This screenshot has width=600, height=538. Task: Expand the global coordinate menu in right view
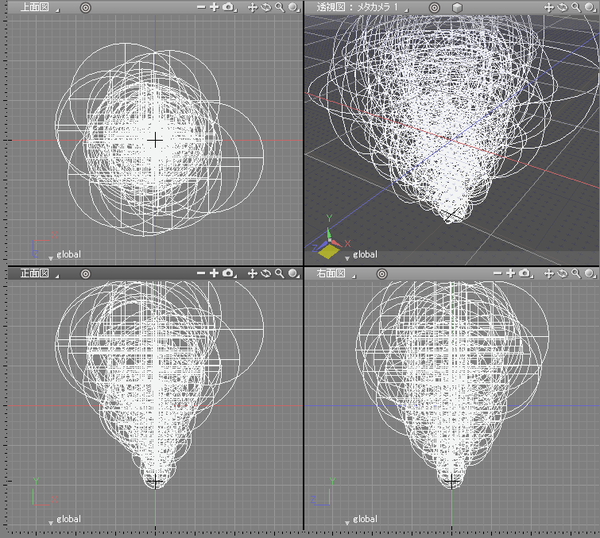(350, 522)
